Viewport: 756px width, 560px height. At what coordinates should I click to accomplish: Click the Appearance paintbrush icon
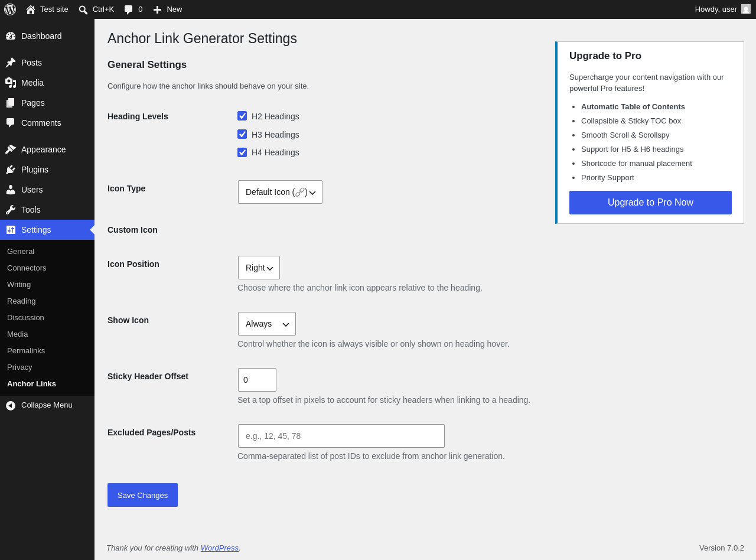11,149
